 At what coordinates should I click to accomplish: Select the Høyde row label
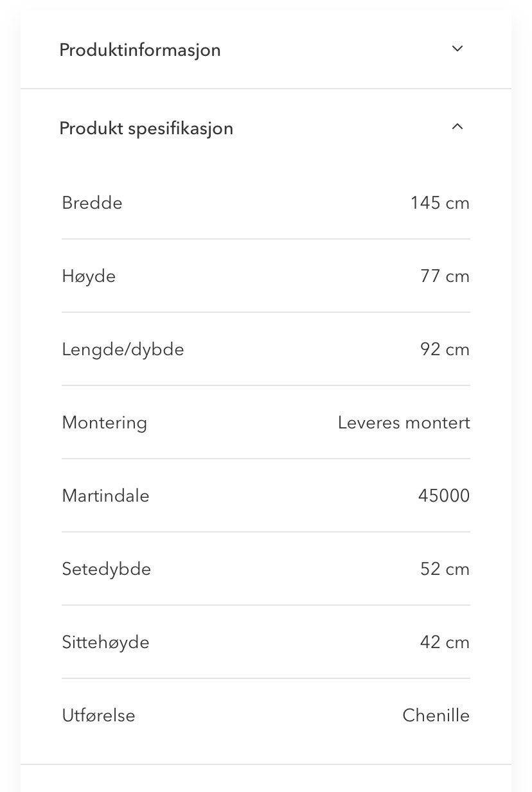(x=89, y=276)
